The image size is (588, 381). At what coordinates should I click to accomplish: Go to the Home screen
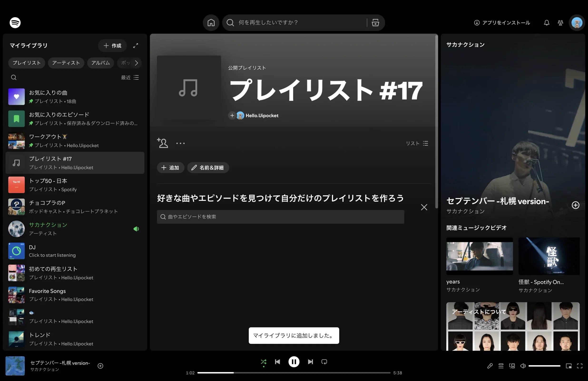pyautogui.click(x=211, y=23)
